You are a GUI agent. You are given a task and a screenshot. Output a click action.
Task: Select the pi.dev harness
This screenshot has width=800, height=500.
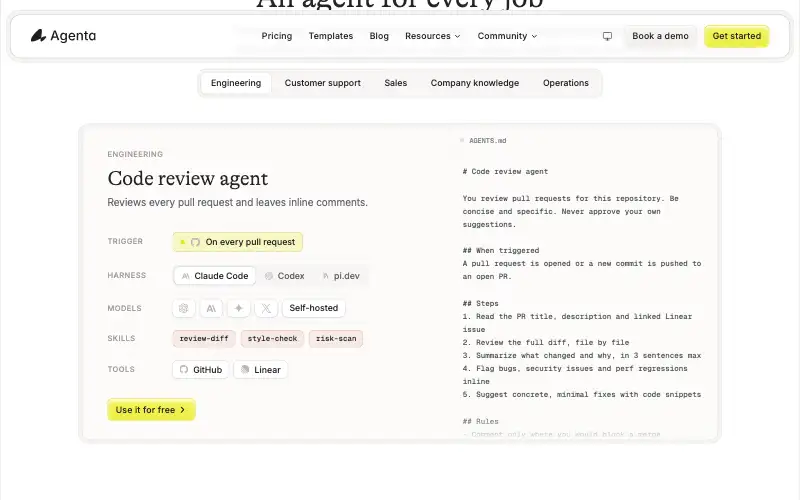point(341,276)
